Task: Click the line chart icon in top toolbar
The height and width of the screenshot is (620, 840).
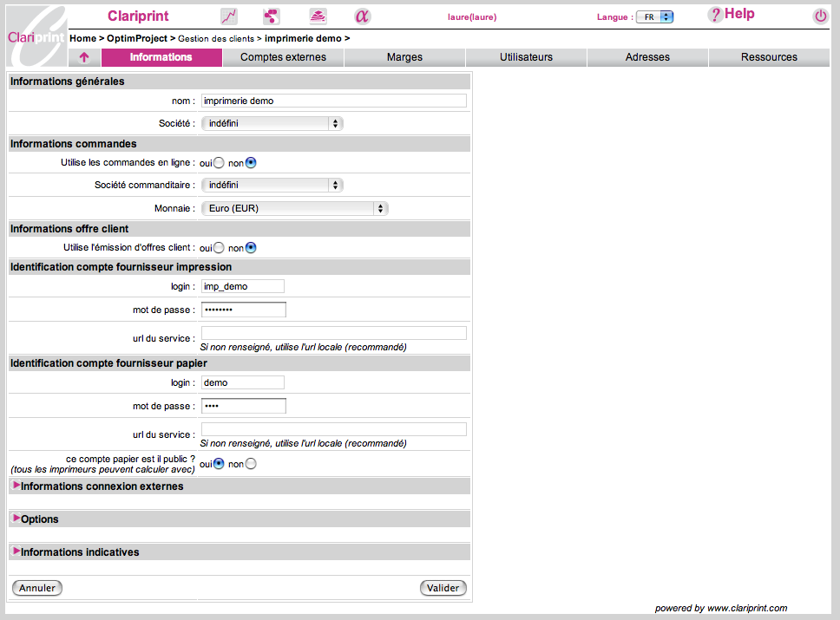Action: click(x=229, y=16)
